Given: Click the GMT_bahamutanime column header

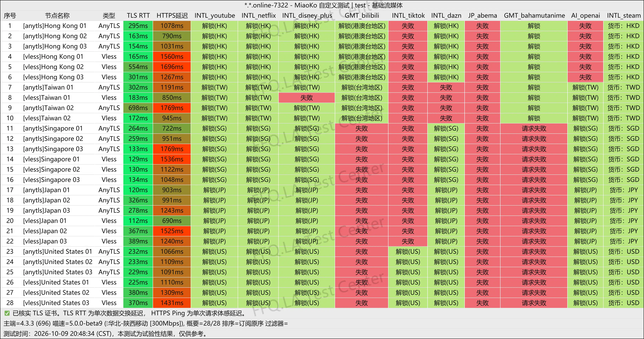Looking at the screenshot, I should tap(534, 16).
